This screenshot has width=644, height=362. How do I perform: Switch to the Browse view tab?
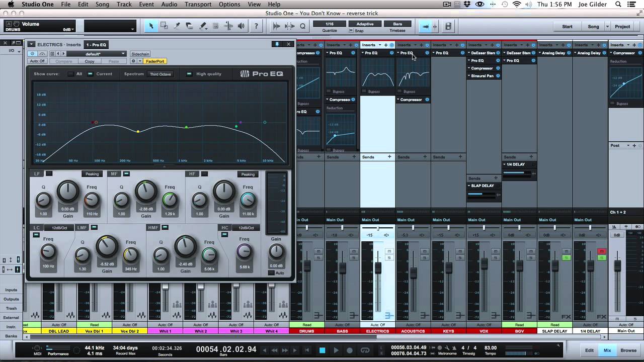coord(628,350)
